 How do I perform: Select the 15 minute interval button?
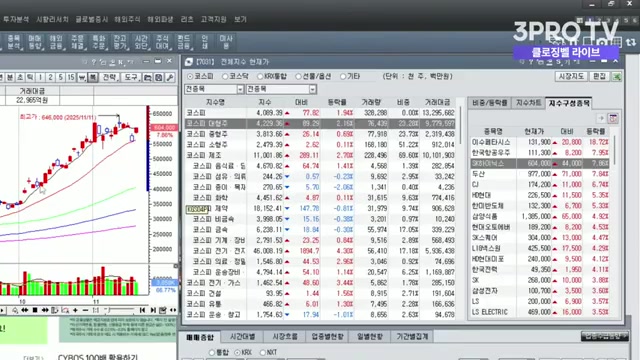(71, 78)
